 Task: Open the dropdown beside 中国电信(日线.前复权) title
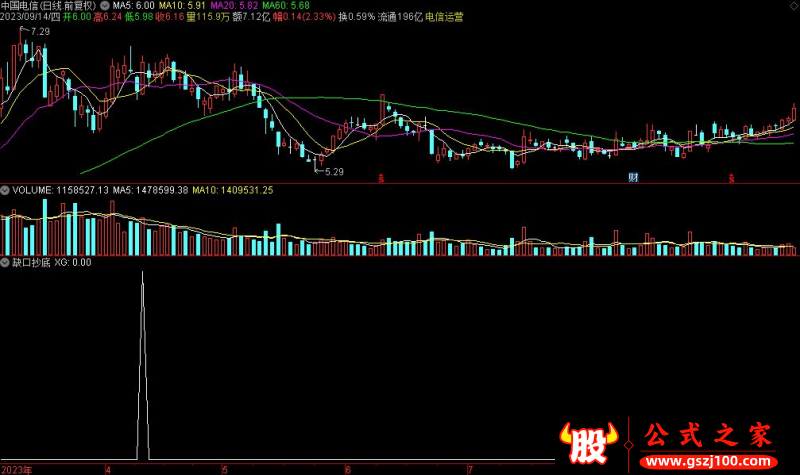pyautogui.click(x=105, y=6)
